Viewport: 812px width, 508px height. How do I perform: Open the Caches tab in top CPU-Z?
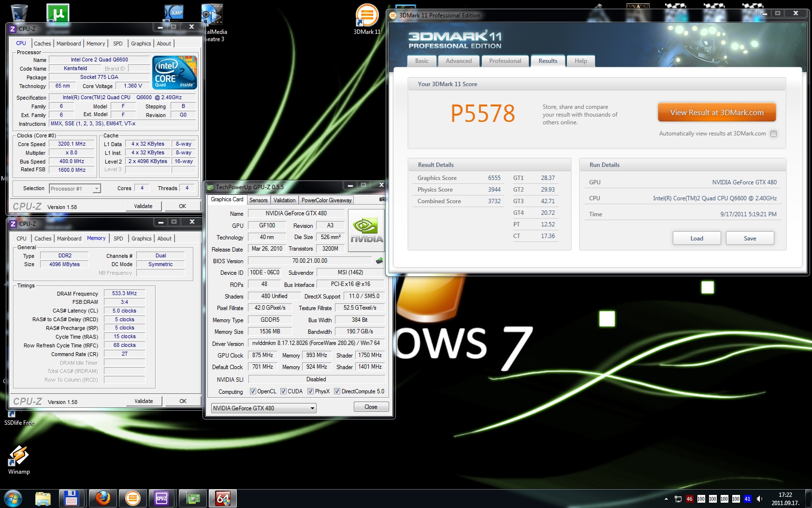tap(43, 44)
